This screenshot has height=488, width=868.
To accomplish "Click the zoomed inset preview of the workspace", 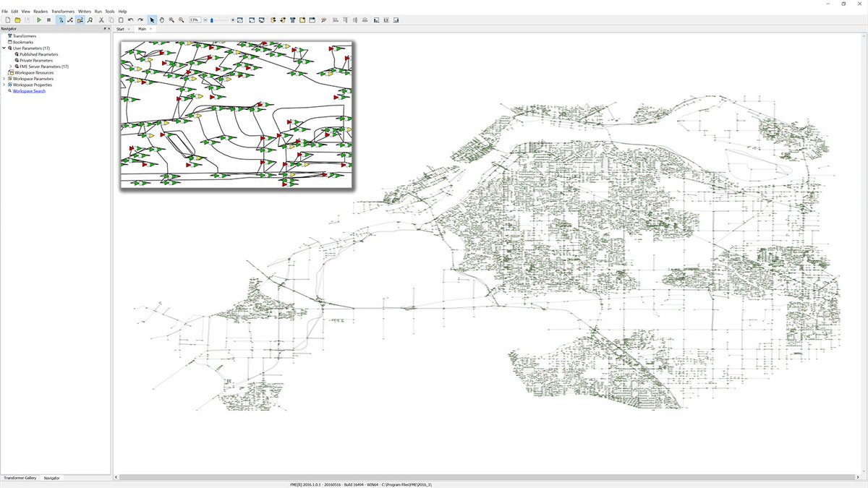I will point(236,114).
